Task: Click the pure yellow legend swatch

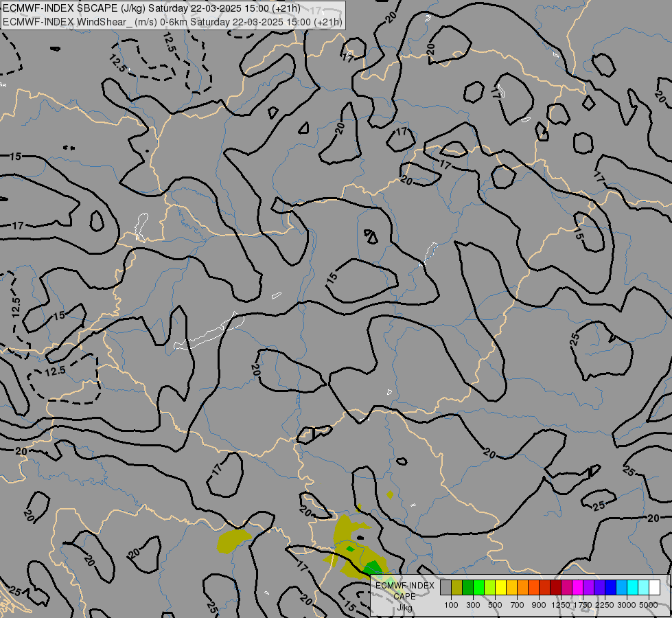Action: point(500,588)
